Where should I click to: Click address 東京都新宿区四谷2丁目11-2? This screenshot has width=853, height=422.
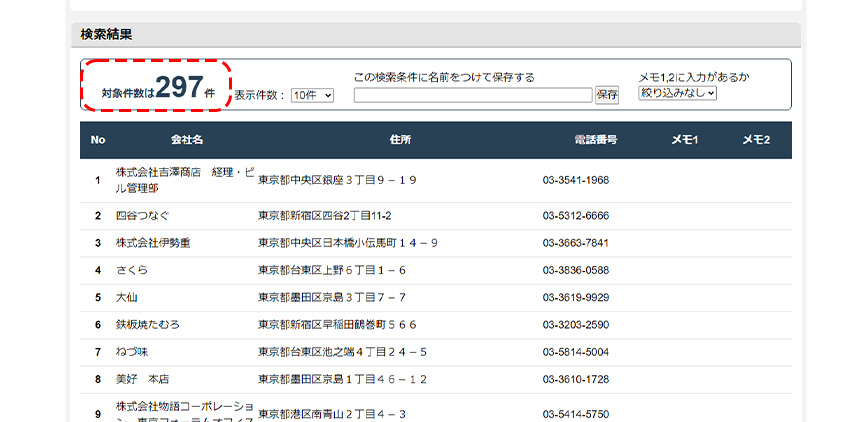(325, 216)
